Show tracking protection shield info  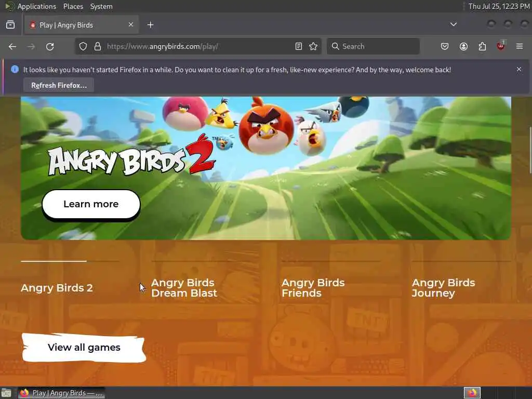point(83,46)
